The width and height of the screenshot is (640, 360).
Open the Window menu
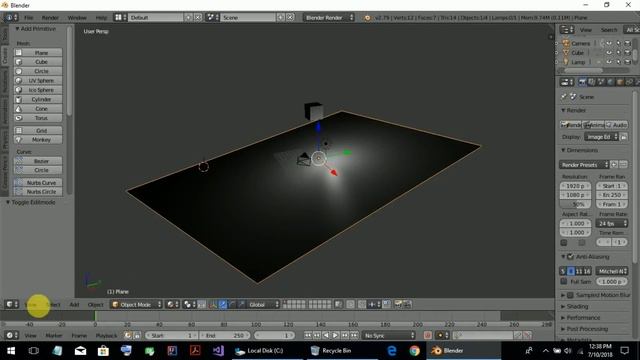[x=77, y=18]
